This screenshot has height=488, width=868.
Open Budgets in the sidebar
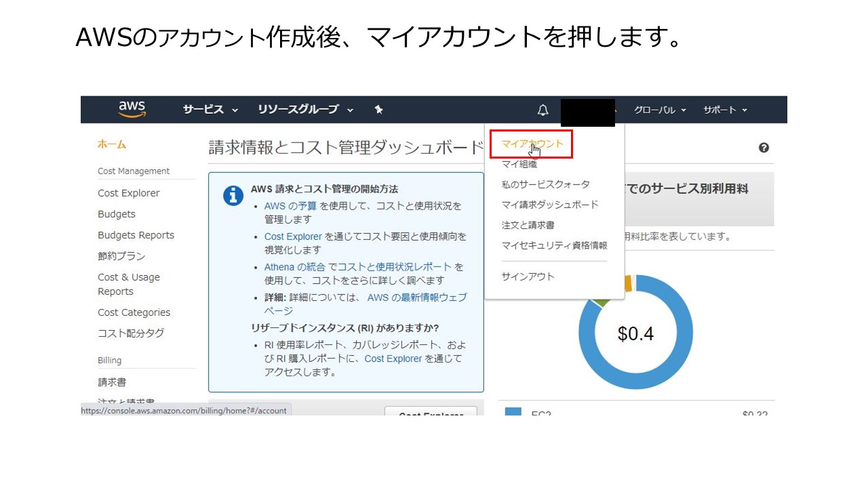click(117, 214)
